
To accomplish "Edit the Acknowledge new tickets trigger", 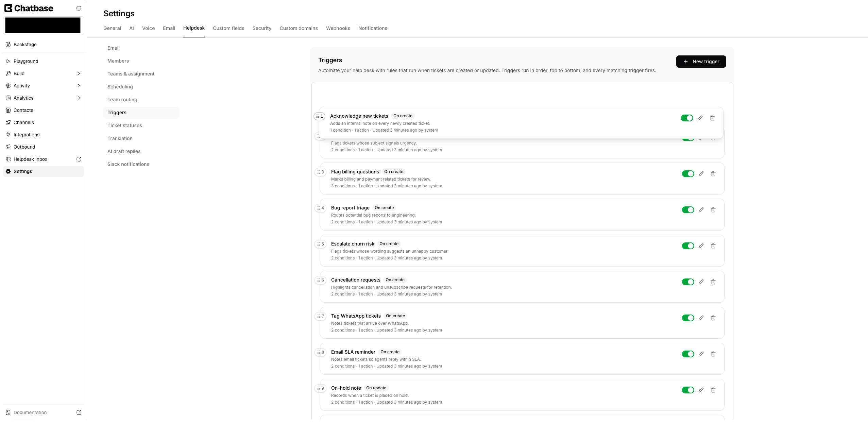I will [x=700, y=118].
